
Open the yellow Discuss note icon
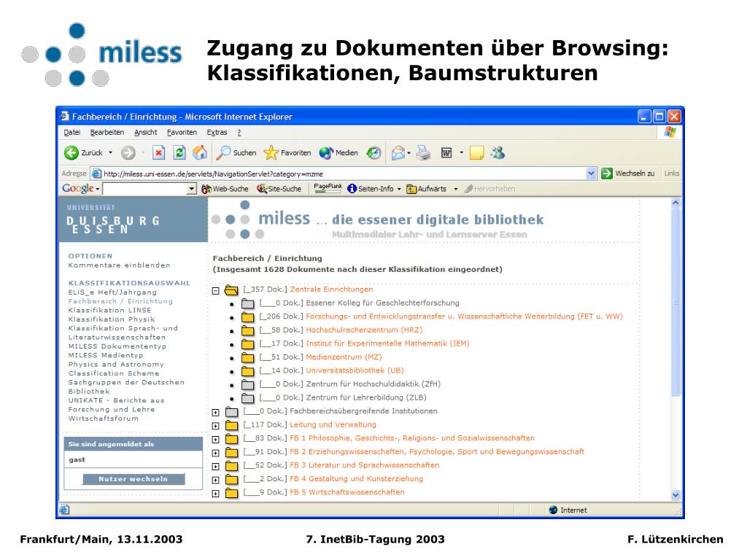tap(476, 153)
